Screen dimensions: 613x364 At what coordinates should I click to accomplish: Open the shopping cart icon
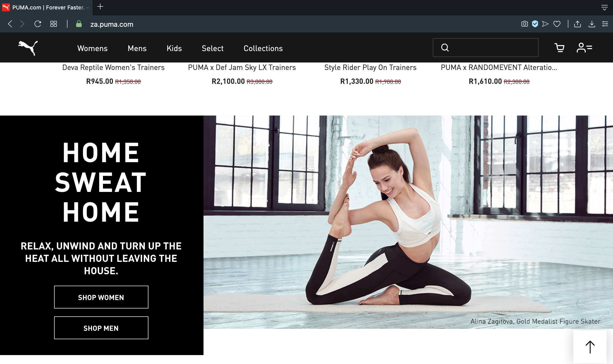[559, 48]
